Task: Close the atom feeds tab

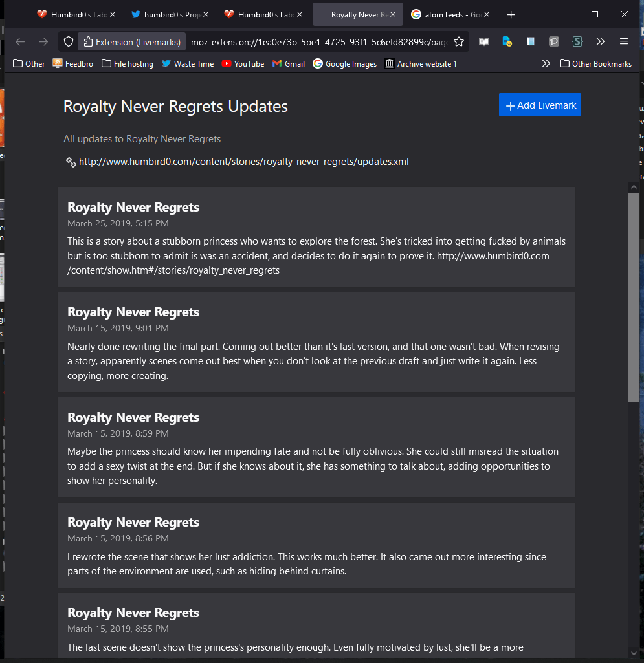Action: pyautogui.click(x=487, y=14)
